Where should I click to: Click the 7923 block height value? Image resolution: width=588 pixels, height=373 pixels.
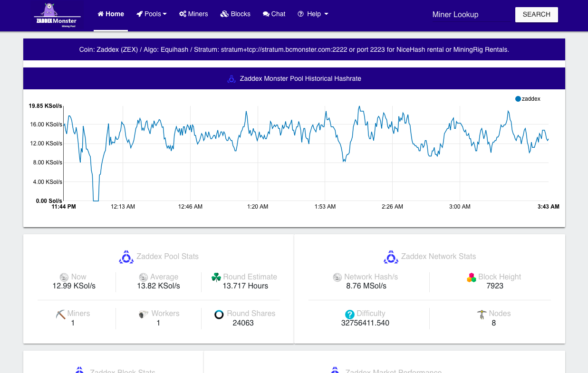(495, 286)
